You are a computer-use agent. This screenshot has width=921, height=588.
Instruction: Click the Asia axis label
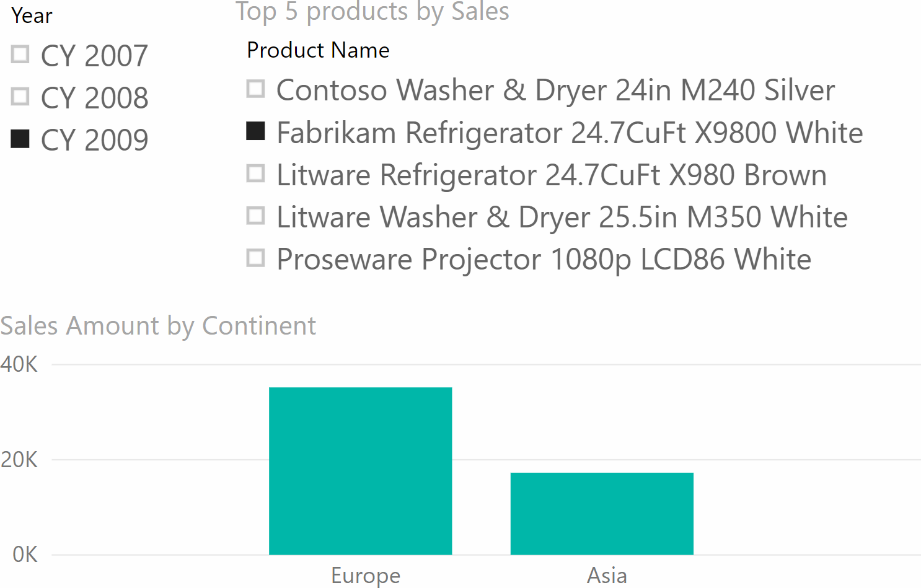(607, 575)
